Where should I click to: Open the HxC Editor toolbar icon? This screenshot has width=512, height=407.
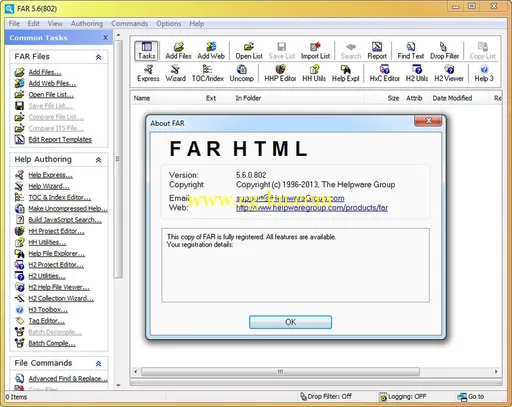(384, 73)
